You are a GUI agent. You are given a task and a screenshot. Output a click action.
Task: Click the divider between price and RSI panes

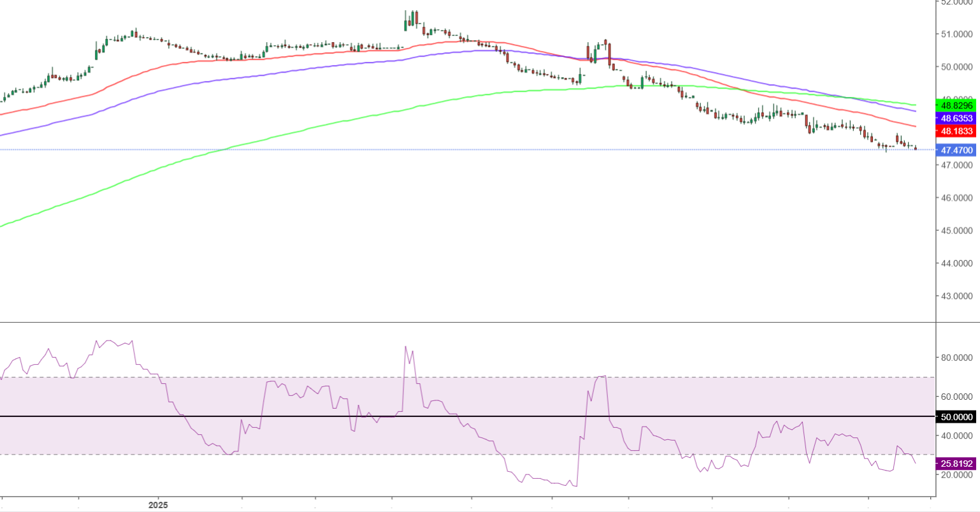pos(446,323)
